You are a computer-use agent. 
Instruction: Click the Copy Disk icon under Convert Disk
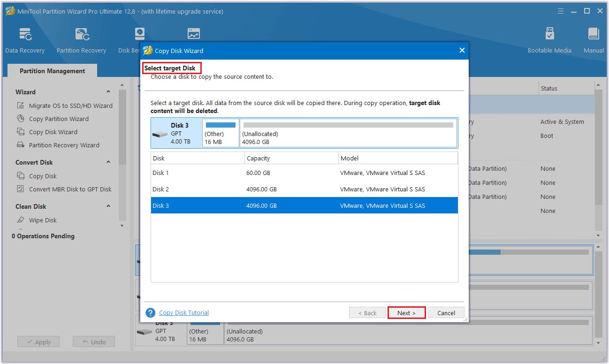(21, 176)
